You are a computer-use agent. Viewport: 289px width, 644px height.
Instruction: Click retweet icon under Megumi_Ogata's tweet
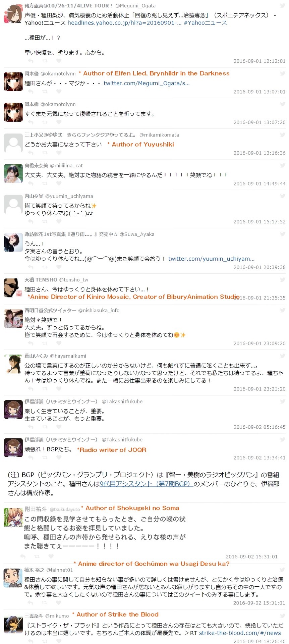[x=45, y=61]
